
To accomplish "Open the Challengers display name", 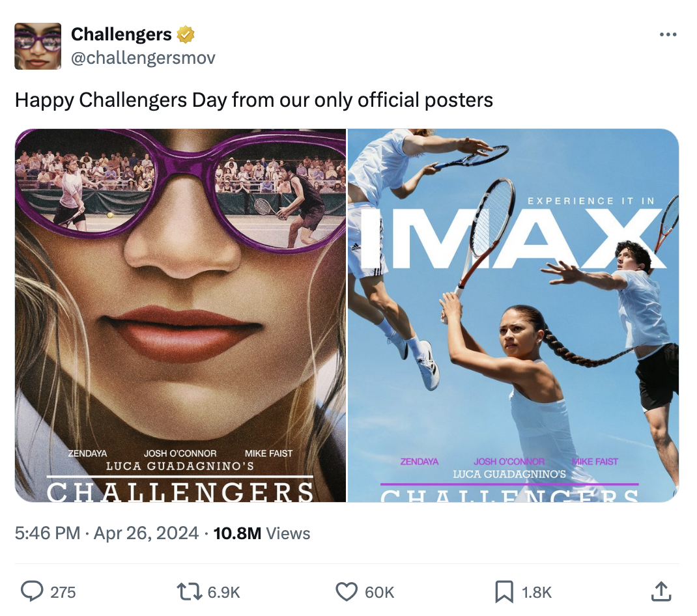I will (121, 35).
